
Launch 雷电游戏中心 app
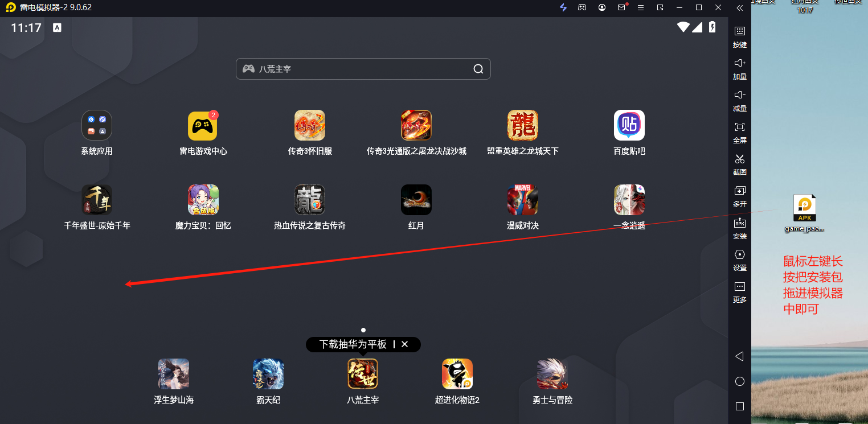tap(203, 125)
